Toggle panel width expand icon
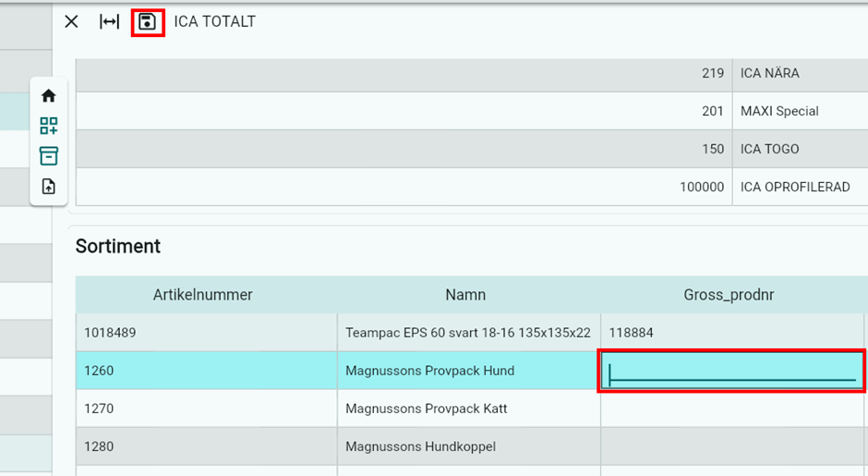The height and width of the screenshot is (476, 868). pos(109,21)
